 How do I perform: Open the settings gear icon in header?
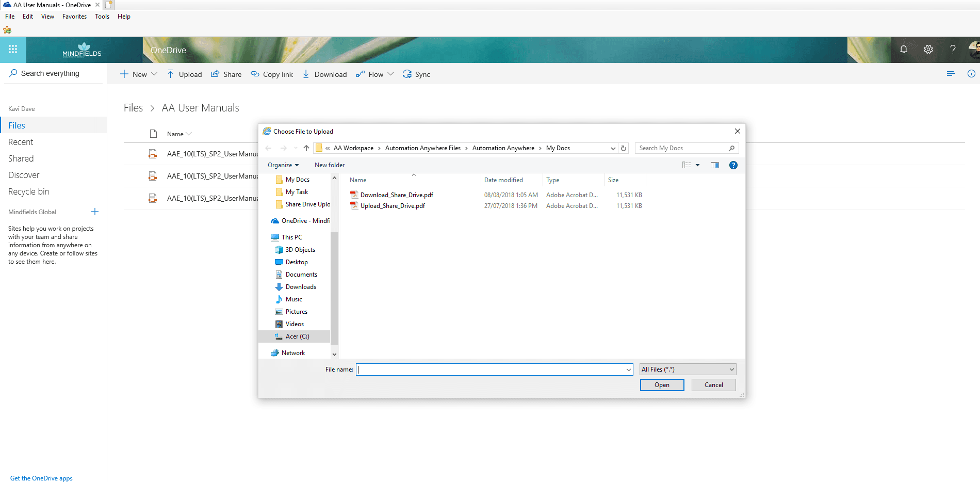928,50
